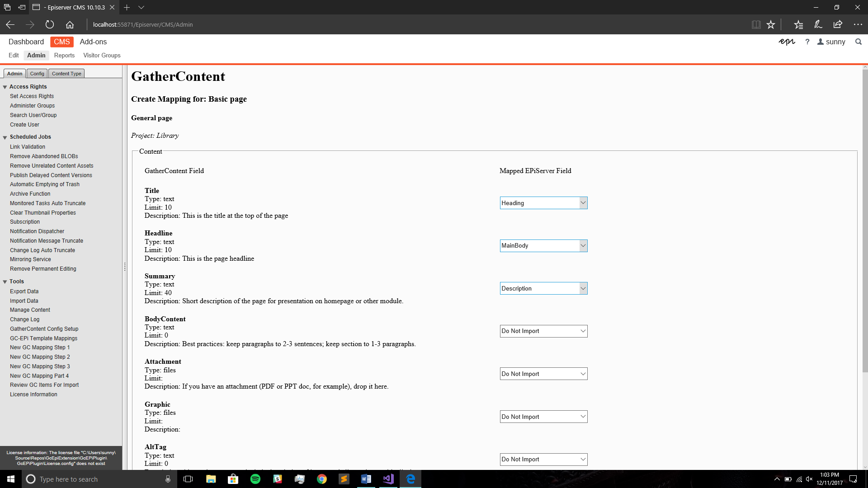Viewport: 868px width, 488px height.
Task: Open Administer Groups link
Action: point(32,106)
